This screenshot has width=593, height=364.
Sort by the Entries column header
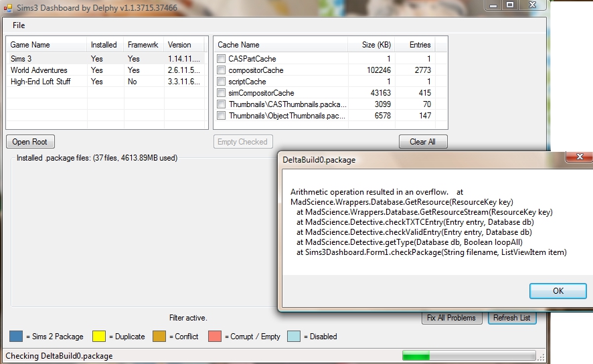[415, 45]
